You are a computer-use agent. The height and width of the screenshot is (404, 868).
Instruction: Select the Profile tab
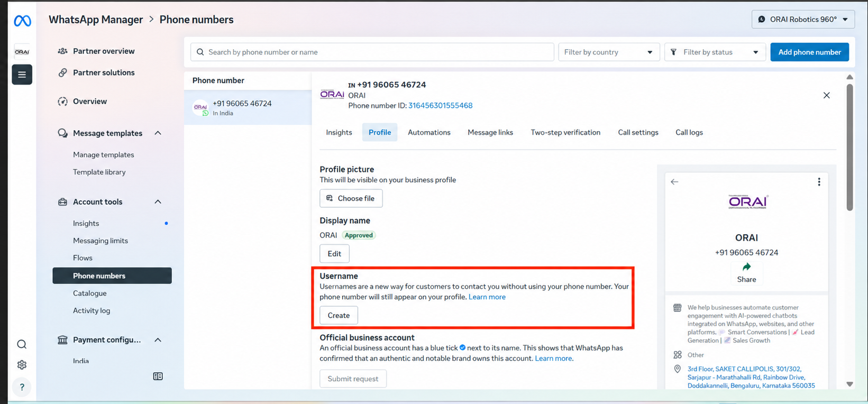click(380, 133)
